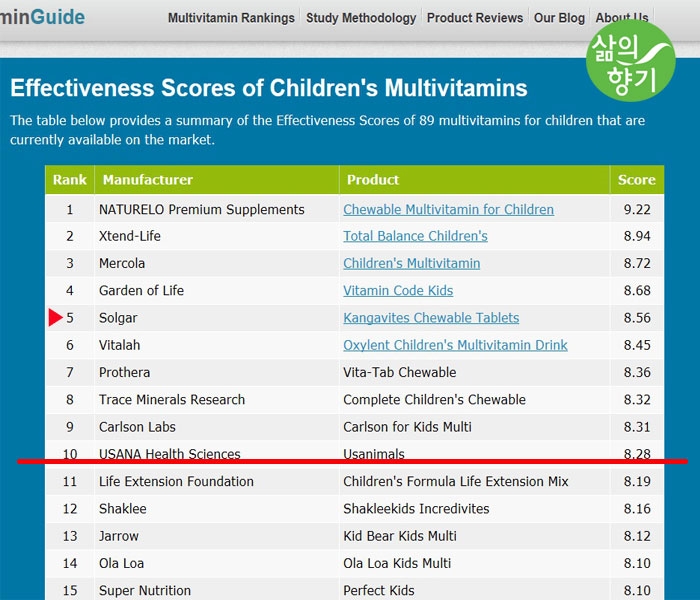The width and height of the screenshot is (700, 600).
Task: Open Oxylent Children's Multivitamin Drink link
Action: point(455,345)
